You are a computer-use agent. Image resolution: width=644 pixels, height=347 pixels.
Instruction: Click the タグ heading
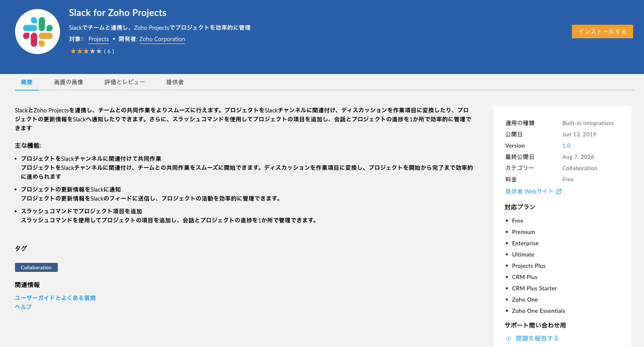click(x=21, y=248)
